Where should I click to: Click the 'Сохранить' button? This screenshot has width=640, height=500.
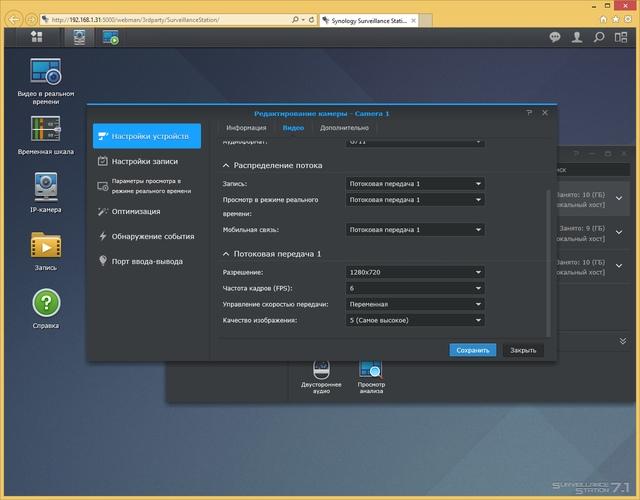[473, 350]
